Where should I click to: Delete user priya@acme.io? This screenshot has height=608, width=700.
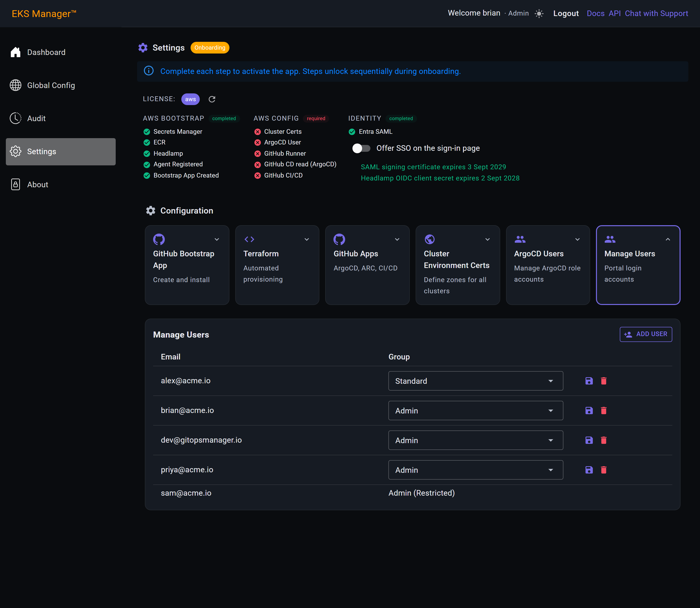(604, 470)
